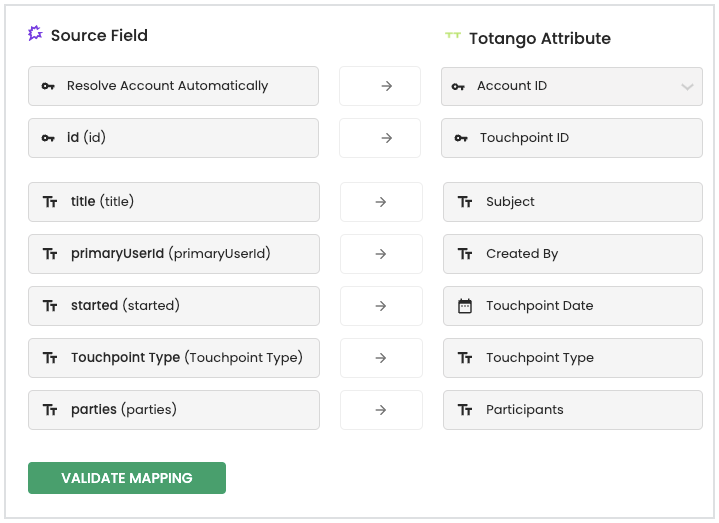The image size is (719, 523).
Task: Select the id (id) source field
Action: click(173, 138)
